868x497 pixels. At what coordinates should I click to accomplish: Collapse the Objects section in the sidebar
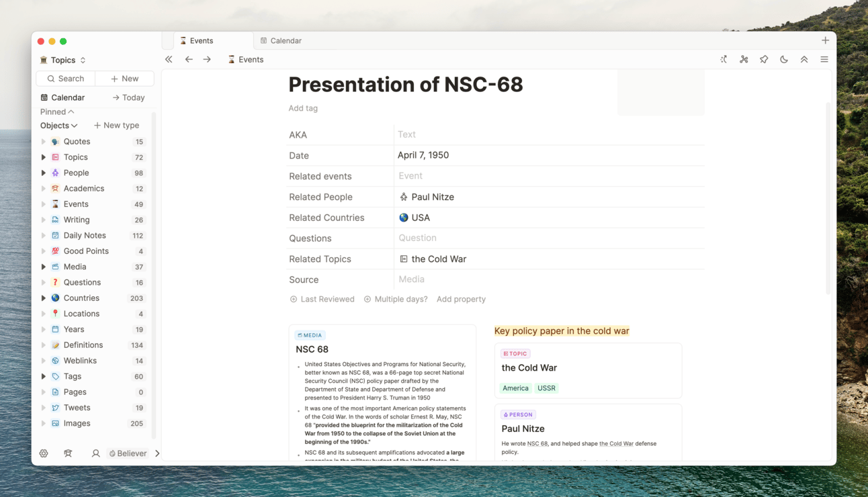click(59, 126)
